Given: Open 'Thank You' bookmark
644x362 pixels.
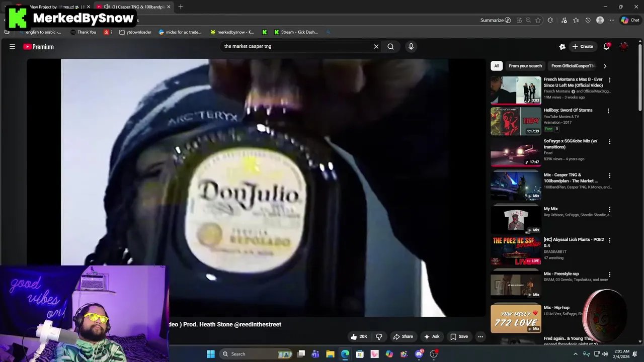Looking at the screenshot, I should (84, 32).
